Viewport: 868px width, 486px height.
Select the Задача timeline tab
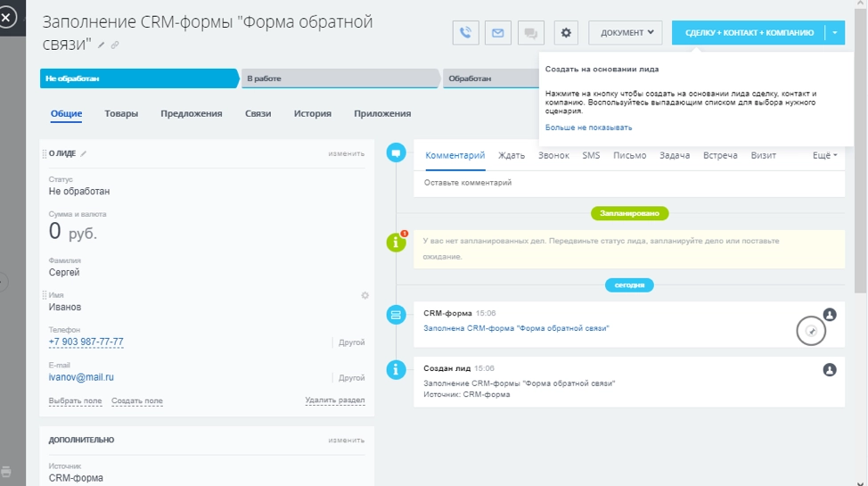[x=675, y=156]
